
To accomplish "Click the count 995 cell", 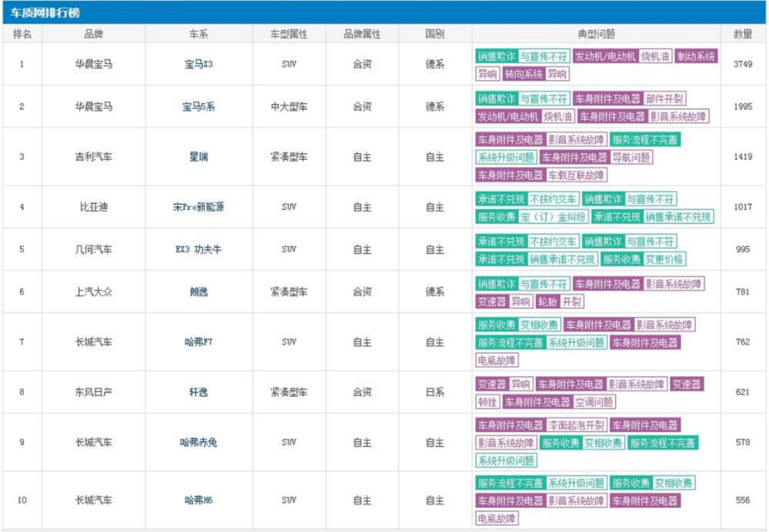I will pyautogui.click(x=743, y=249).
